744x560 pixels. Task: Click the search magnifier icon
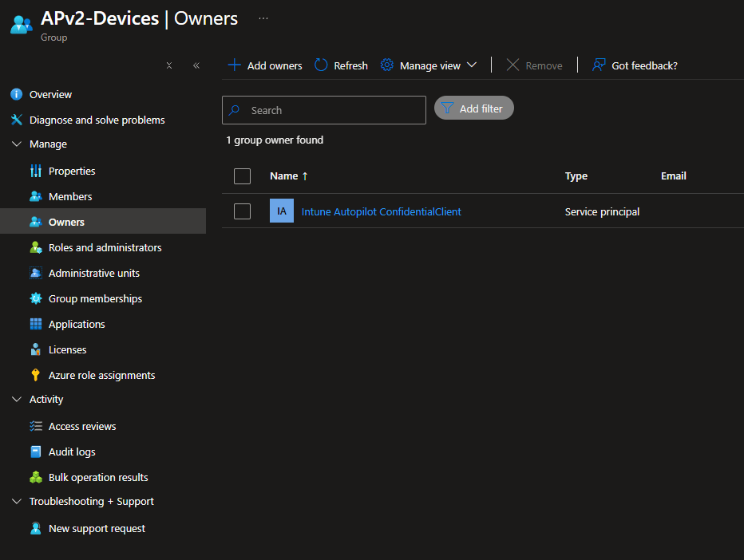click(x=234, y=110)
